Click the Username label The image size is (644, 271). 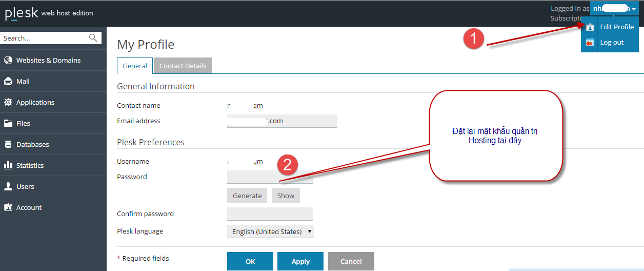pos(133,161)
